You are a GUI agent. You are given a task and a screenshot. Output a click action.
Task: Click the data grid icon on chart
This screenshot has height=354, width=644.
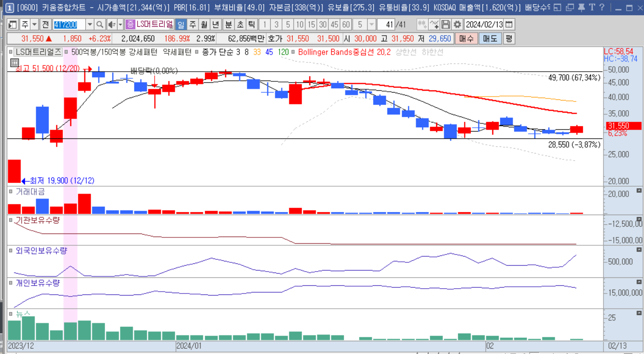14,62
